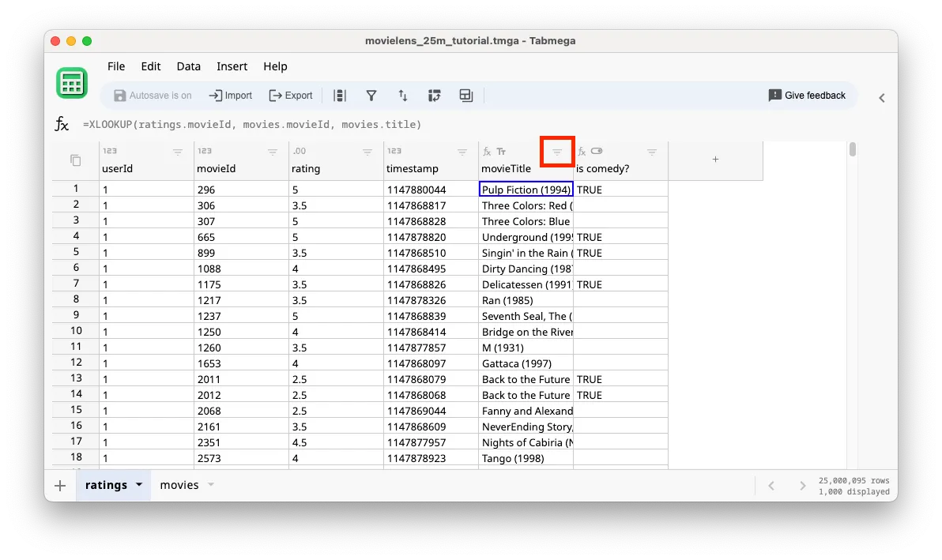The height and width of the screenshot is (560, 942).
Task: Click the pivot/transform icon in the toolbar
Action: pyautogui.click(x=434, y=95)
